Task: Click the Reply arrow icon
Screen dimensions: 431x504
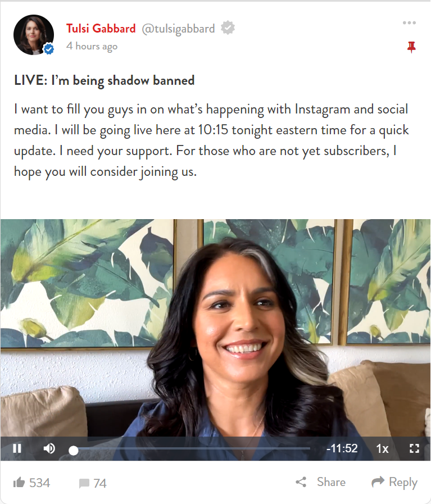Action: tap(378, 481)
